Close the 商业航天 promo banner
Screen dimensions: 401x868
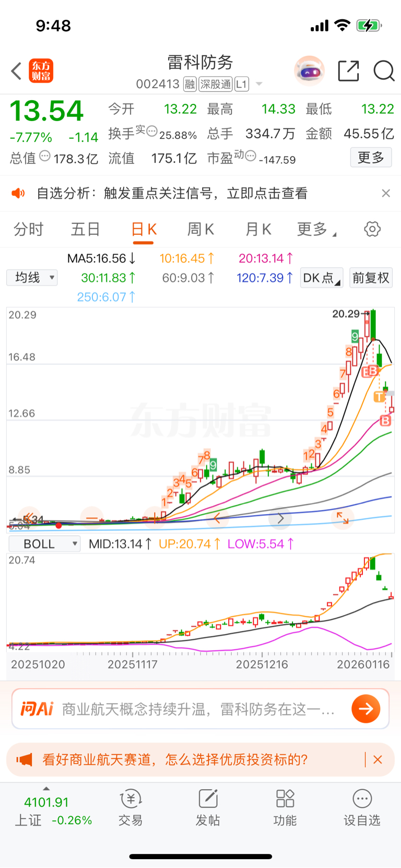coord(378,759)
